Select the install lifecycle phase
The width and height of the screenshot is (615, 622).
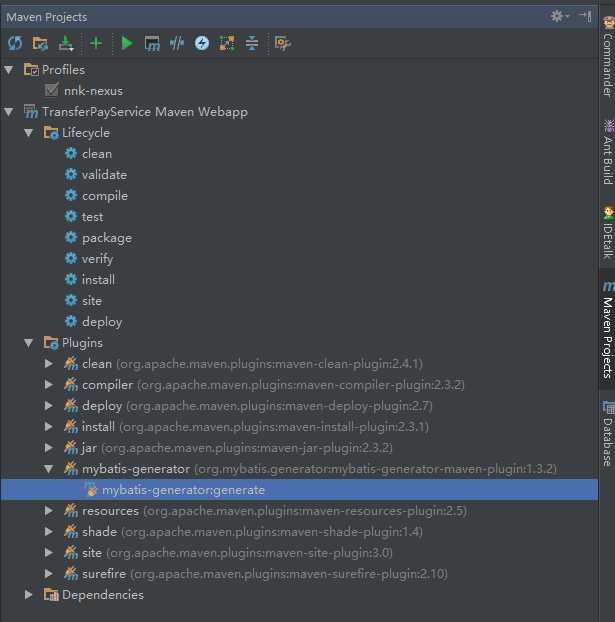pyautogui.click(x=98, y=280)
